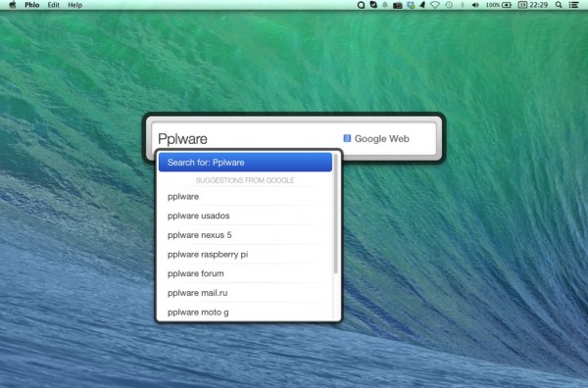Image resolution: width=588 pixels, height=388 pixels.
Task: Choose the "pplware nexus 5" suggestion
Action: 245,235
